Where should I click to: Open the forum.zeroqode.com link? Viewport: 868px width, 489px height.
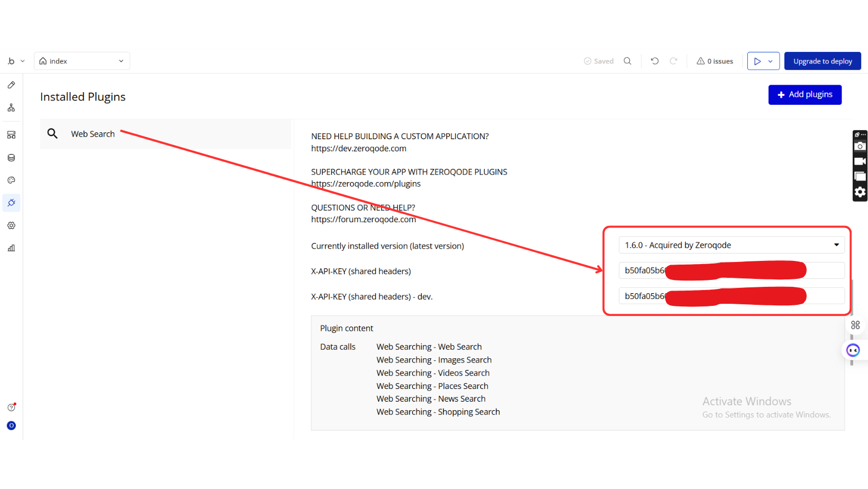pos(364,219)
